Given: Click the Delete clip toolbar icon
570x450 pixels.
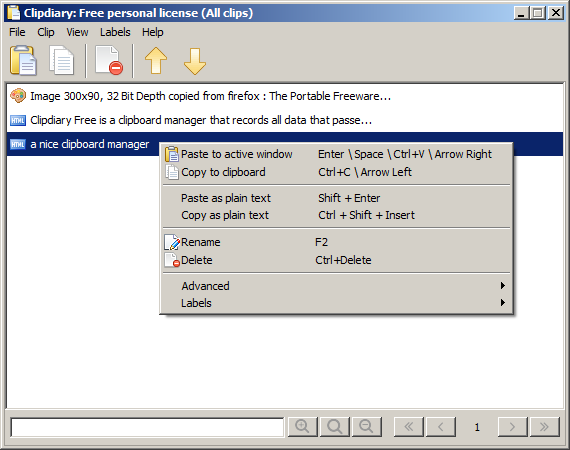Looking at the screenshot, I should [109, 61].
